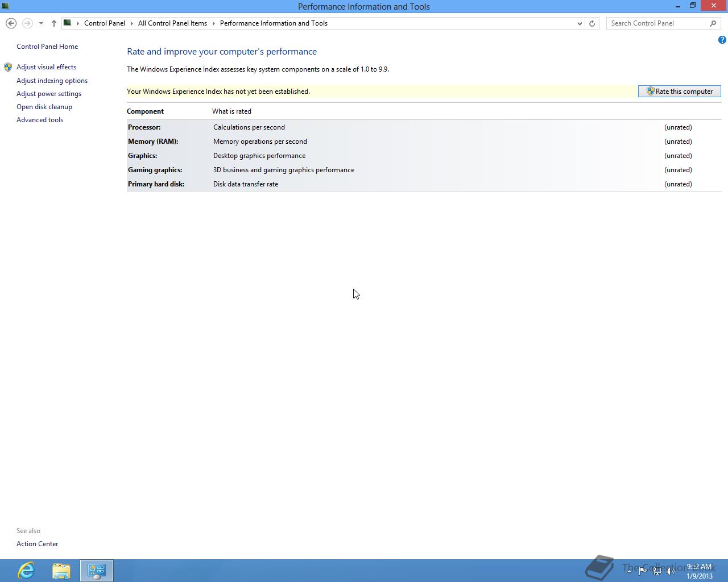728x582 pixels.
Task: Click the Control Panel icon in address bar
Action: (x=67, y=23)
